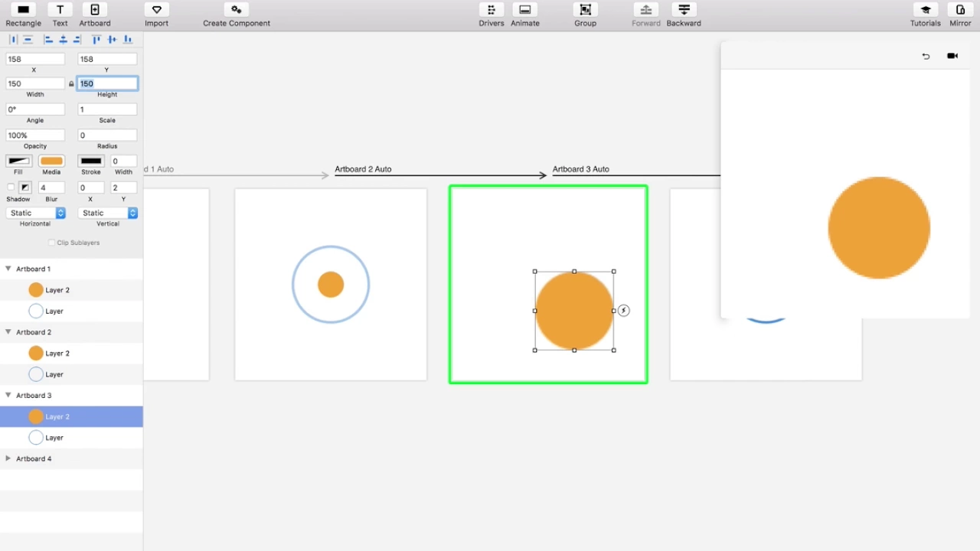The image size is (980, 551).
Task: Align layers to horizontal center
Action: point(63,40)
